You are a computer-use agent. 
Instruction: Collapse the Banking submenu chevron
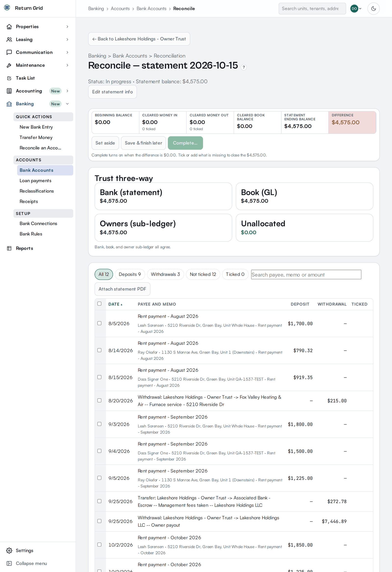tap(67, 104)
